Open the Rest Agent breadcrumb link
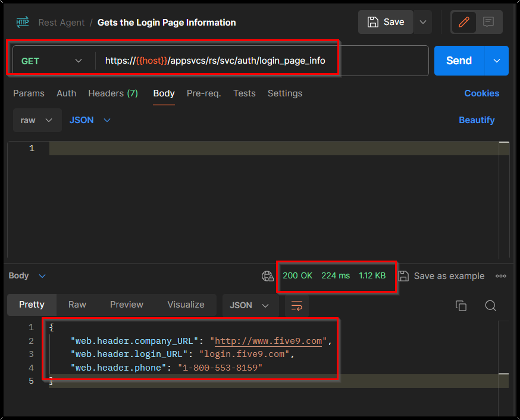The width and height of the screenshot is (520, 420). coord(61,23)
